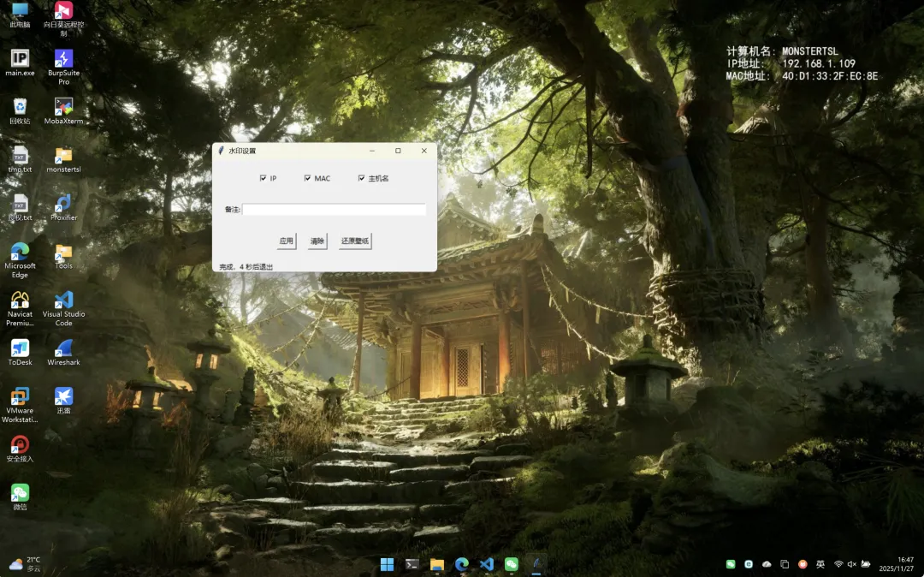This screenshot has width=924, height=577.
Task: Open the Tools folder shortcut
Action: [63, 256]
